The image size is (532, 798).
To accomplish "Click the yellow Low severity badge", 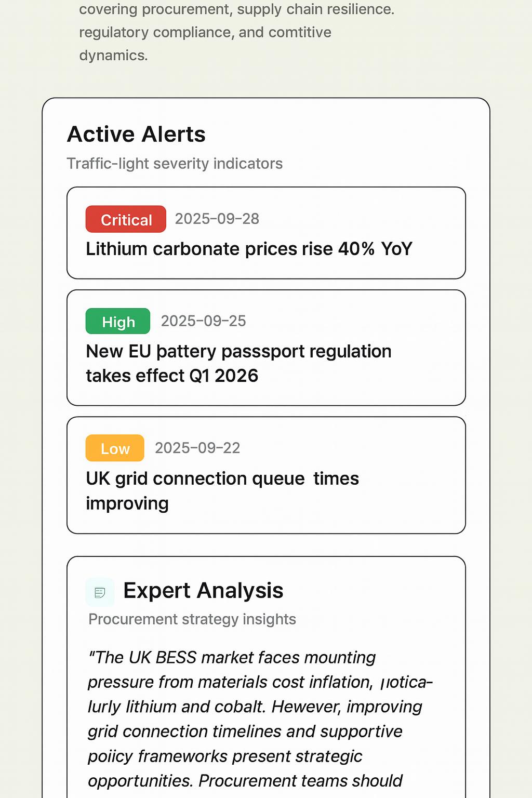I will click(115, 448).
